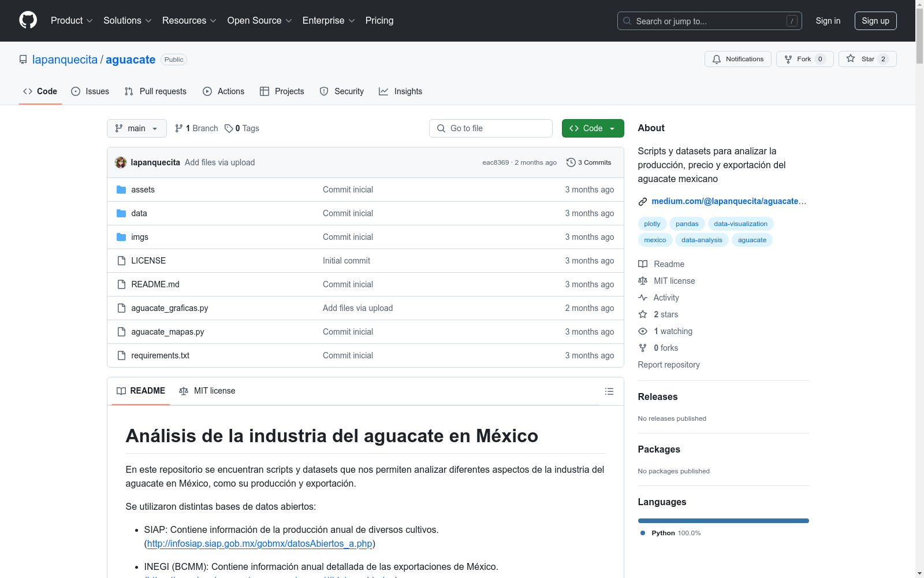View the 1 Branch list
This screenshot has height=578, width=924.
click(197, 128)
